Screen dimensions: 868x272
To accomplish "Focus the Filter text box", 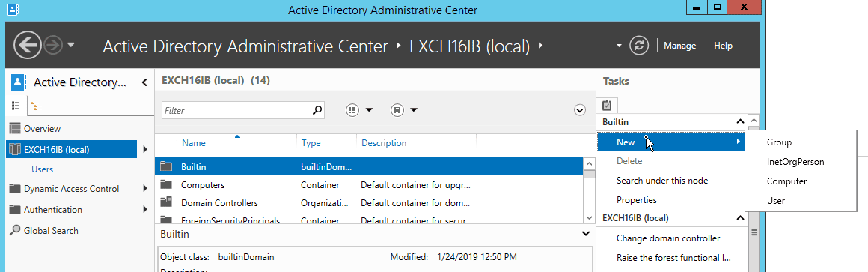I will click(236, 111).
